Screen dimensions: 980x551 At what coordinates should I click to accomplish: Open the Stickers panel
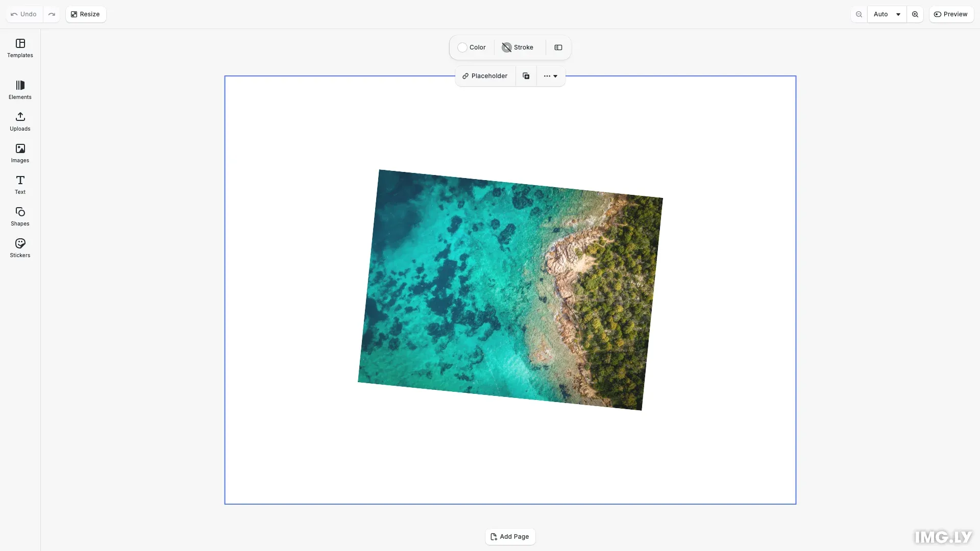(x=20, y=248)
